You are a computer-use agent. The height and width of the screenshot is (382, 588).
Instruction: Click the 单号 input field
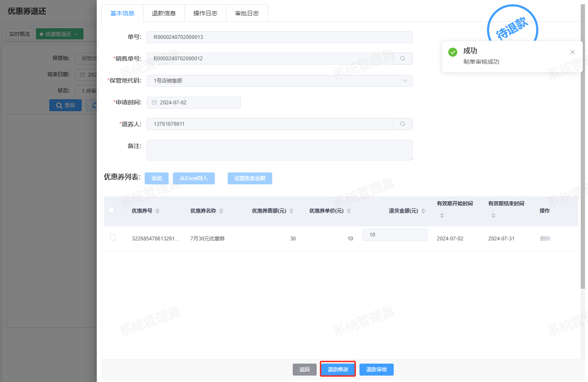(x=279, y=37)
